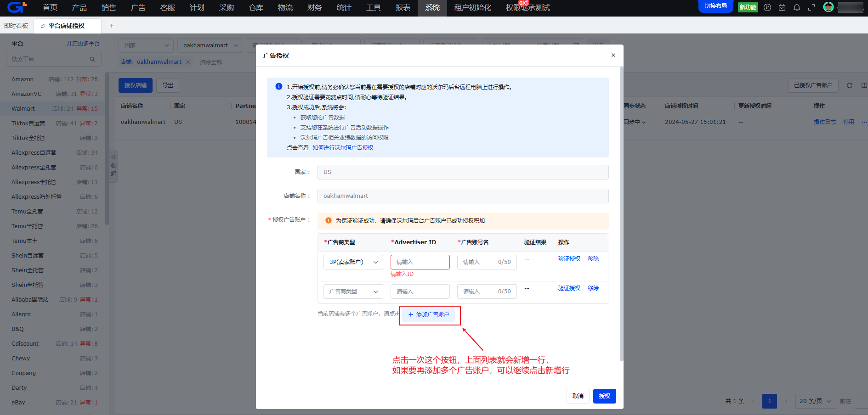Click 验证授权 in the 3P(卖家账户) row
Screen dimensions: 868x415
click(569, 259)
